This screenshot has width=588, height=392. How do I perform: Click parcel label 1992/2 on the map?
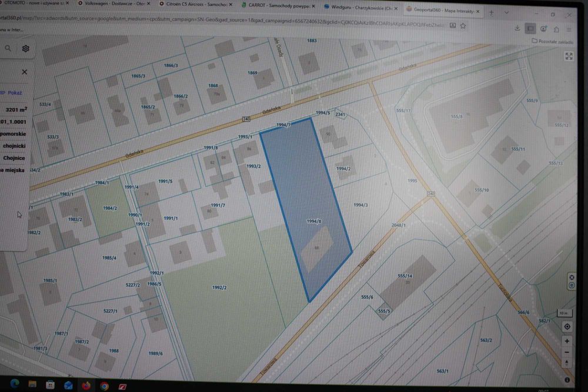219,287
